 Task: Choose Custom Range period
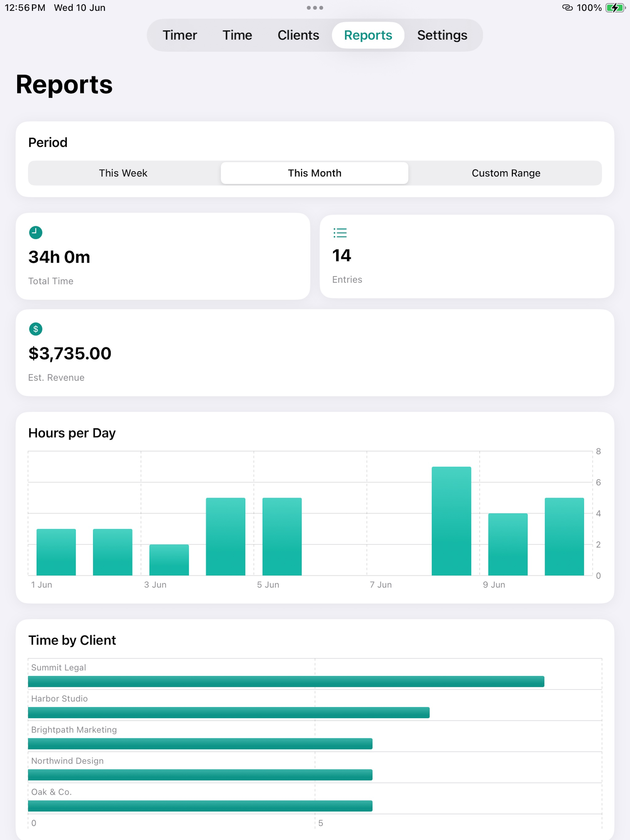[506, 173]
